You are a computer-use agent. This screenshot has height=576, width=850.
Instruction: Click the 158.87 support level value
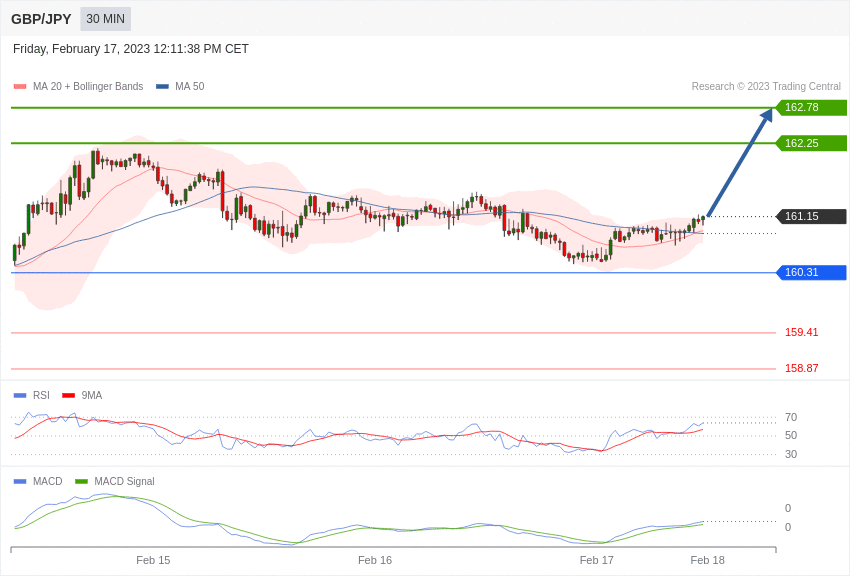[x=801, y=368]
